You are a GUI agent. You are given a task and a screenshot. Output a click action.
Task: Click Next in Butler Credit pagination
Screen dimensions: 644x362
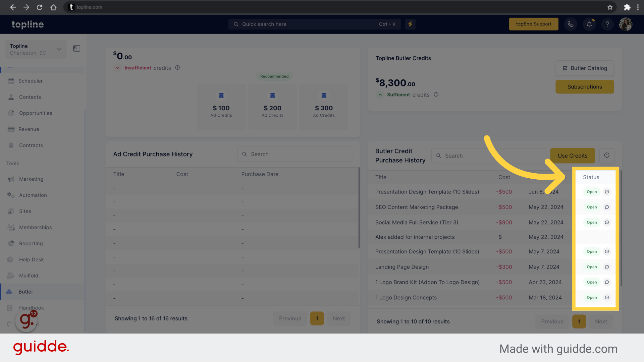pyautogui.click(x=601, y=322)
